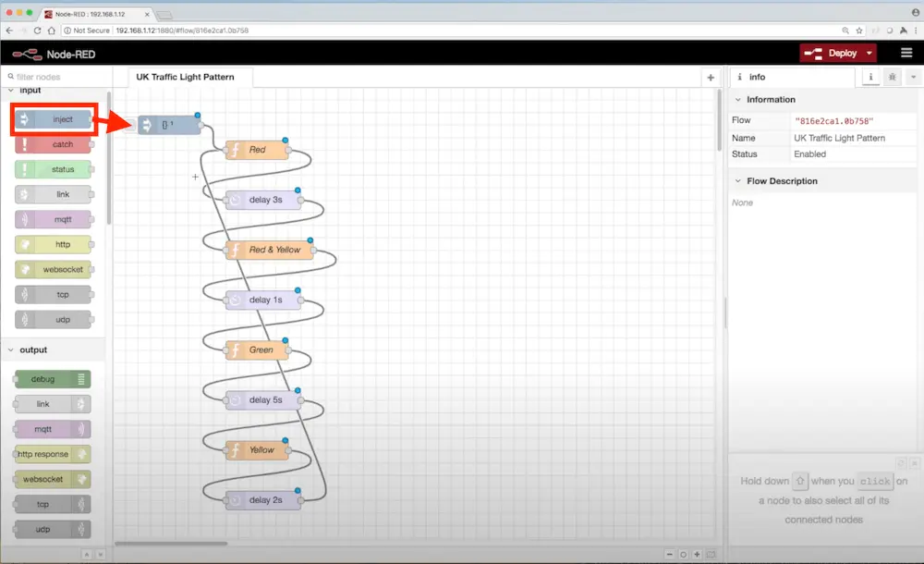Click the info 'i' icon in the sidebar header
The height and width of the screenshot is (564, 924).
(870, 77)
